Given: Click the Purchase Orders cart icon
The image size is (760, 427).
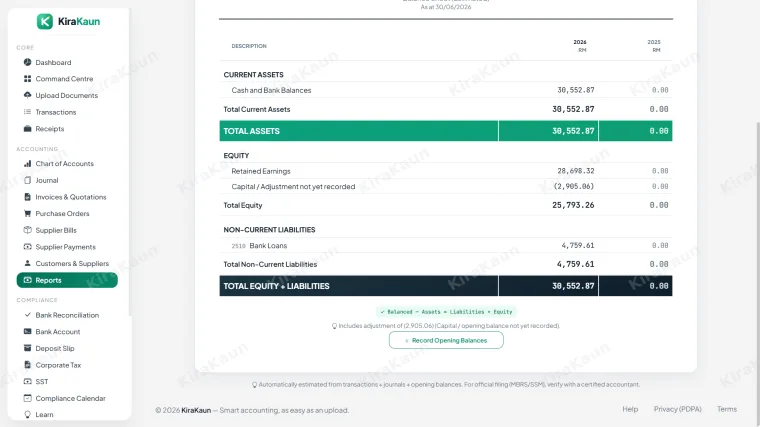Looking at the screenshot, I should (x=28, y=213).
